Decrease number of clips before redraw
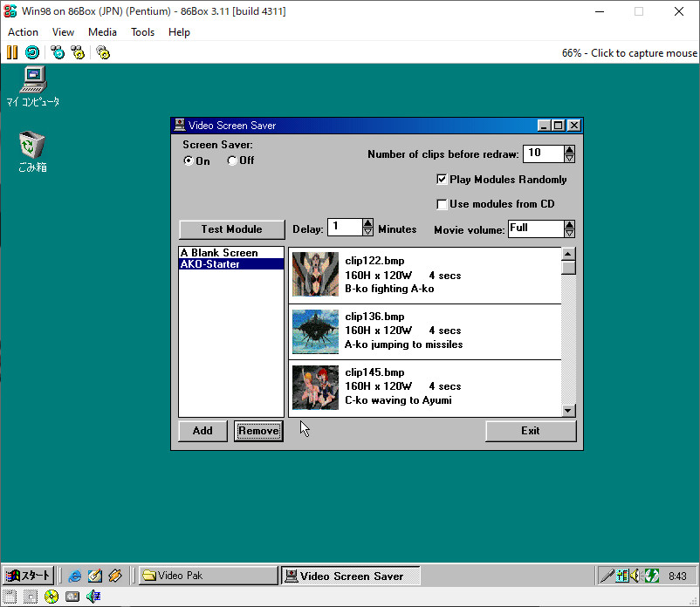Viewport: 700px width, 607px height. click(569, 158)
